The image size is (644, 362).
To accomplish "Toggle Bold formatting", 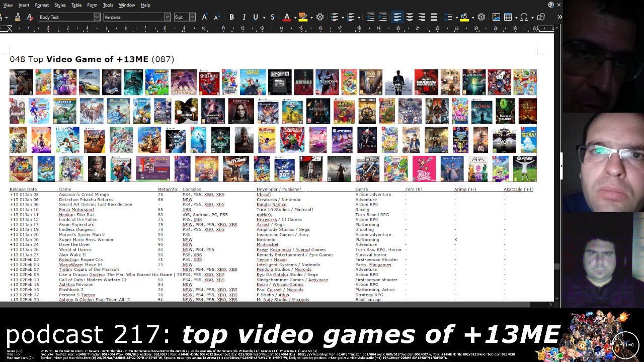I will pyautogui.click(x=232, y=17).
